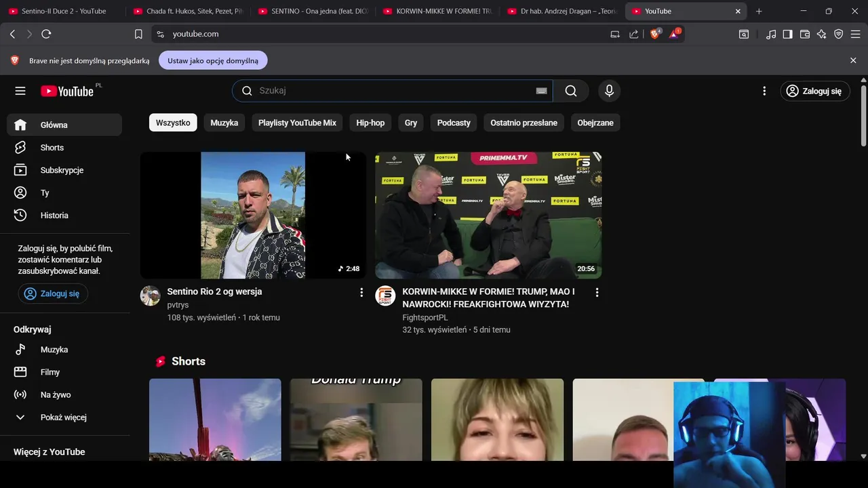Open Na żywo under Odkrywaj
868x488 pixels.
coord(64,394)
